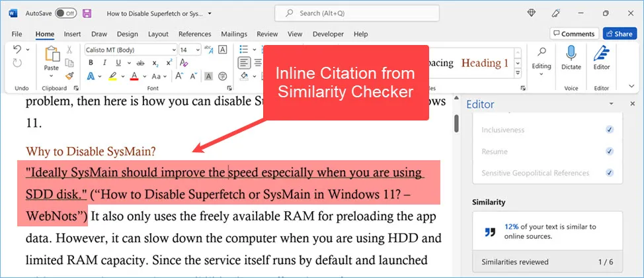The height and width of the screenshot is (278, 644).
Task: Open the font name dropdown
Action: (x=174, y=50)
